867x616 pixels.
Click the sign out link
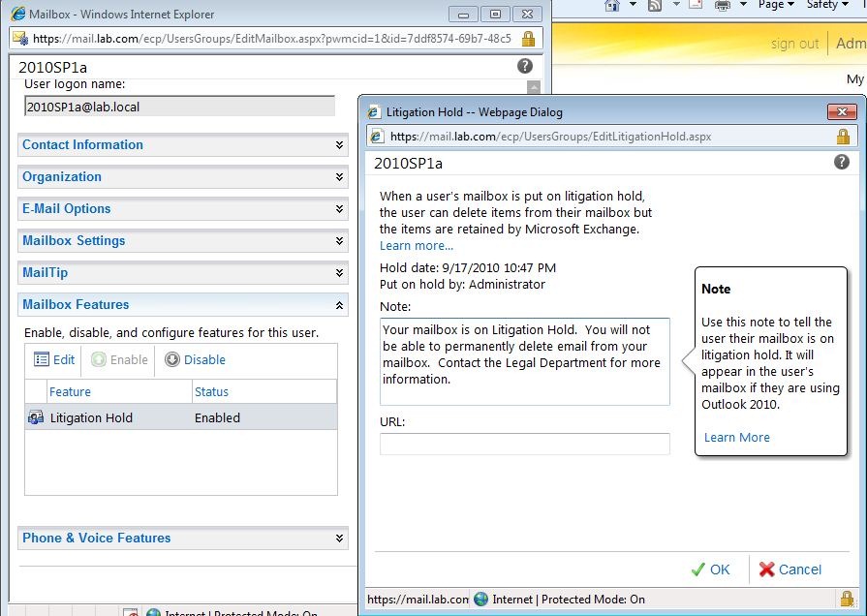coord(794,44)
